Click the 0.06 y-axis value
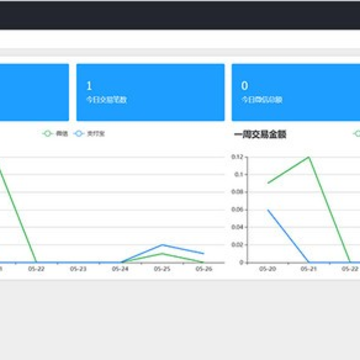 tap(238, 210)
